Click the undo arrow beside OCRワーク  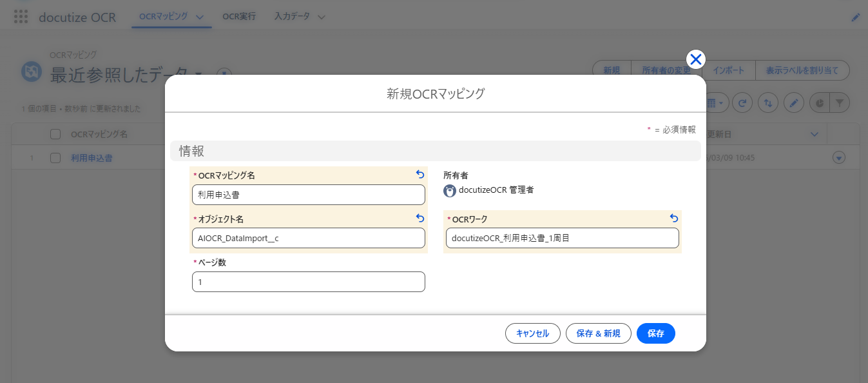coord(673,219)
